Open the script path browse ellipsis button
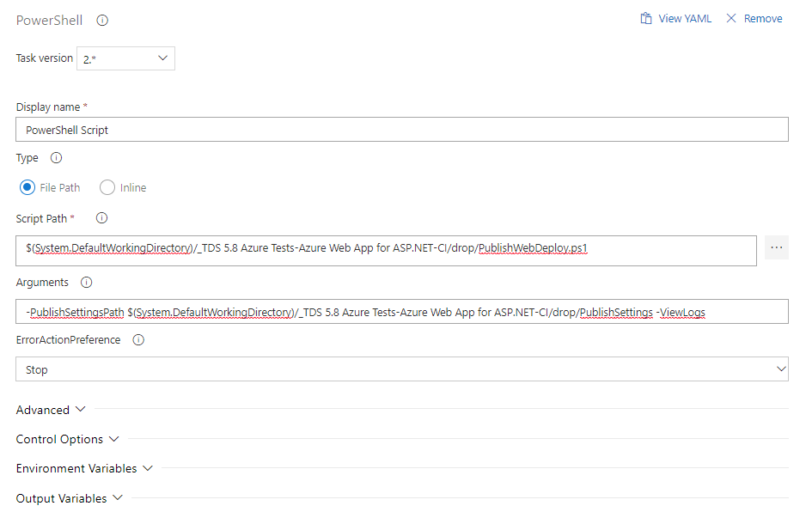812x518 pixels. click(777, 247)
